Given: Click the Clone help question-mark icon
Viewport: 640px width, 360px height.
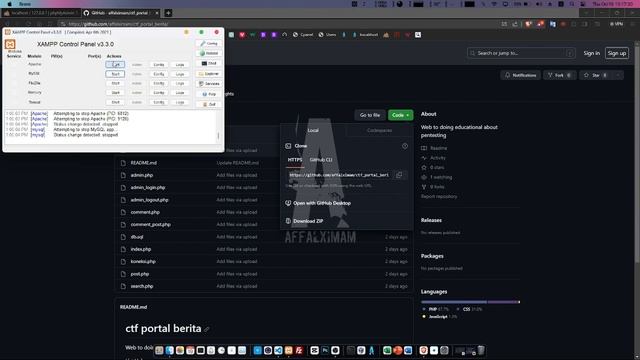Looking at the screenshot, I should click(x=404, y=146).
